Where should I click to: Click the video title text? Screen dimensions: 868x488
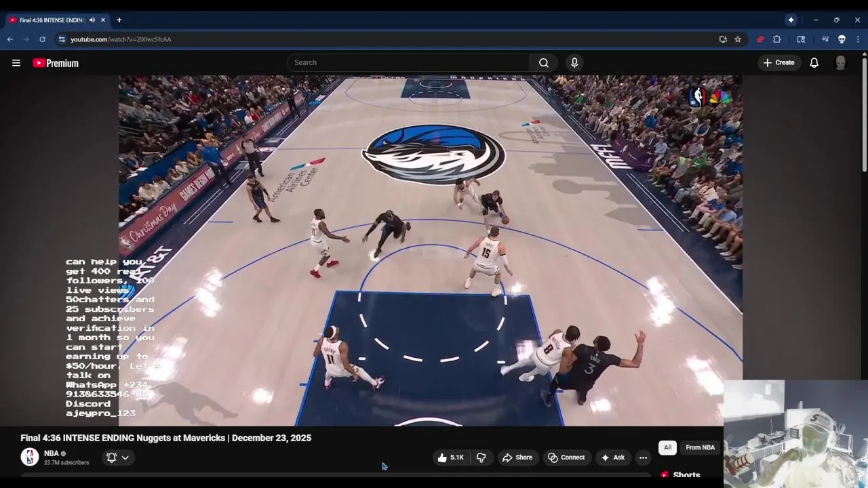[x=166, y=438]
